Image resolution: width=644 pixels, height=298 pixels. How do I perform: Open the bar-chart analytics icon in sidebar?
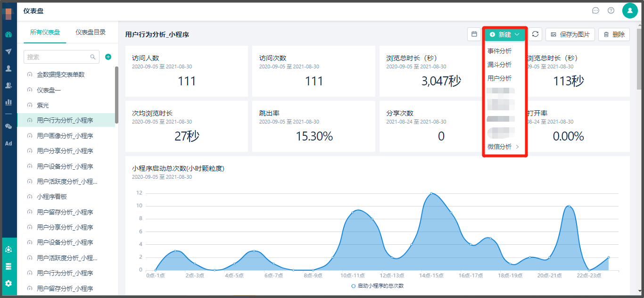coord(8,102)
